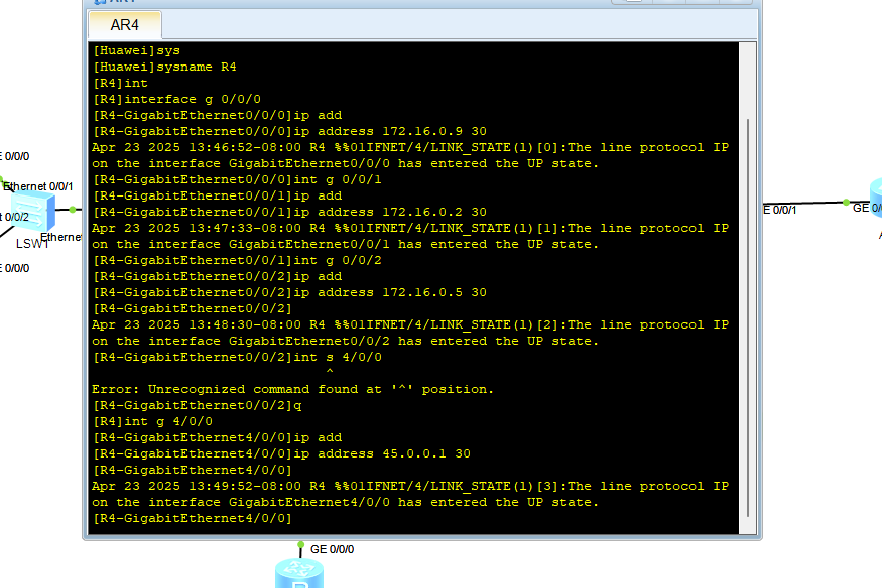Screen dimensions: 882x588
Task: Click the 'int g 0/0/1' command line
Action: point(237,179)
